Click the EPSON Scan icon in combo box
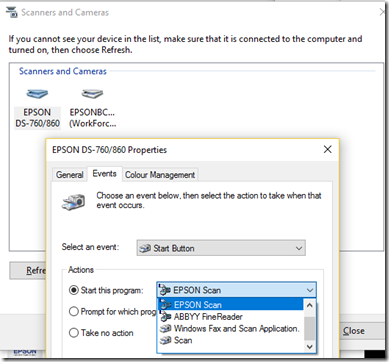 165,290
